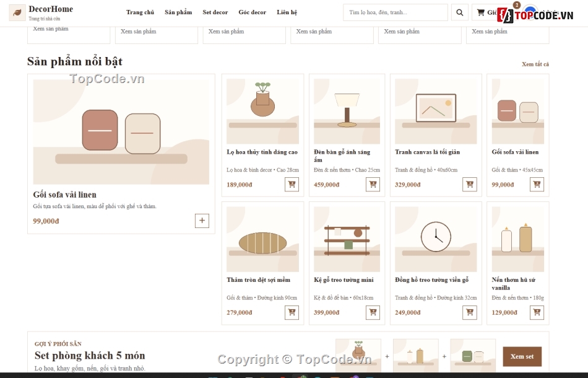Add Lọ hoa thủy tinh dáng cao to cart
588x378 pixels.
[292, 184]
